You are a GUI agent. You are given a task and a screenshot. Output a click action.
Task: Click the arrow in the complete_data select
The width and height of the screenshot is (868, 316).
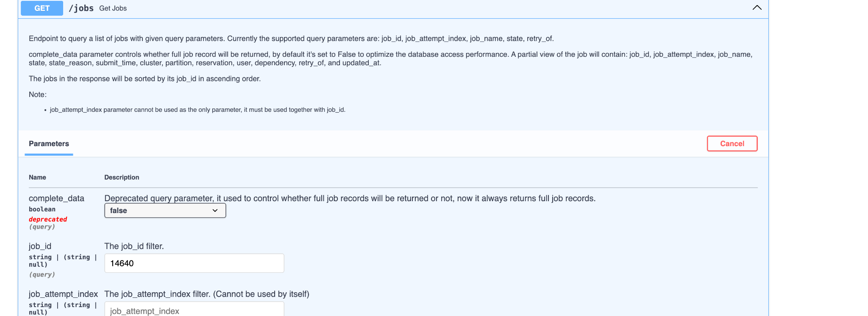click(x=215, y=211)
